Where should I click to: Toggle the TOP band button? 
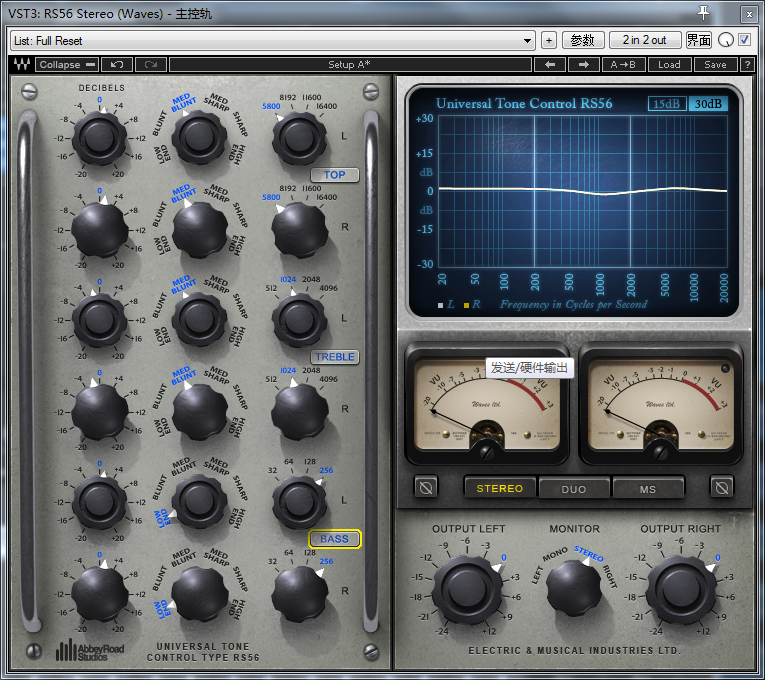335,175
